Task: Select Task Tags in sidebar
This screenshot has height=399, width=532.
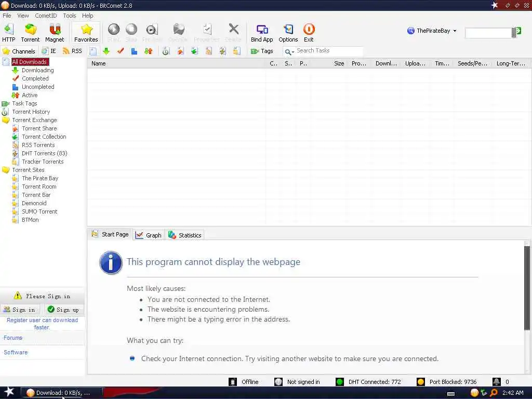Action: 24,103
